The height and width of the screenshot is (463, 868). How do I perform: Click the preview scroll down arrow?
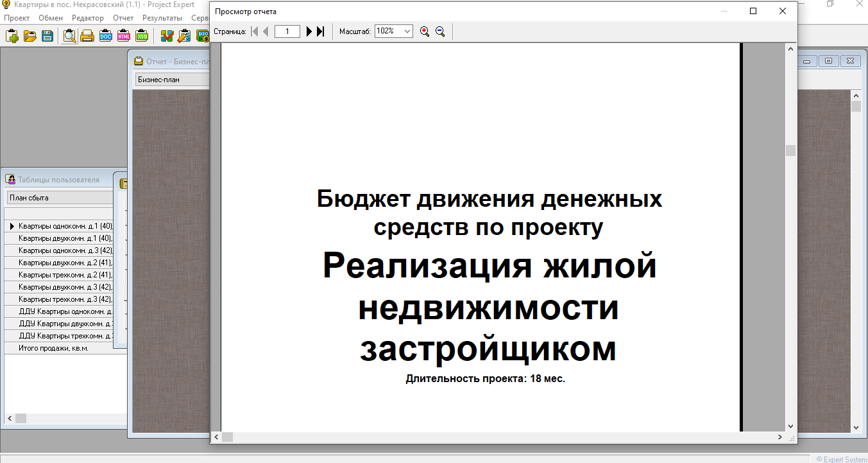pos(791,426)
